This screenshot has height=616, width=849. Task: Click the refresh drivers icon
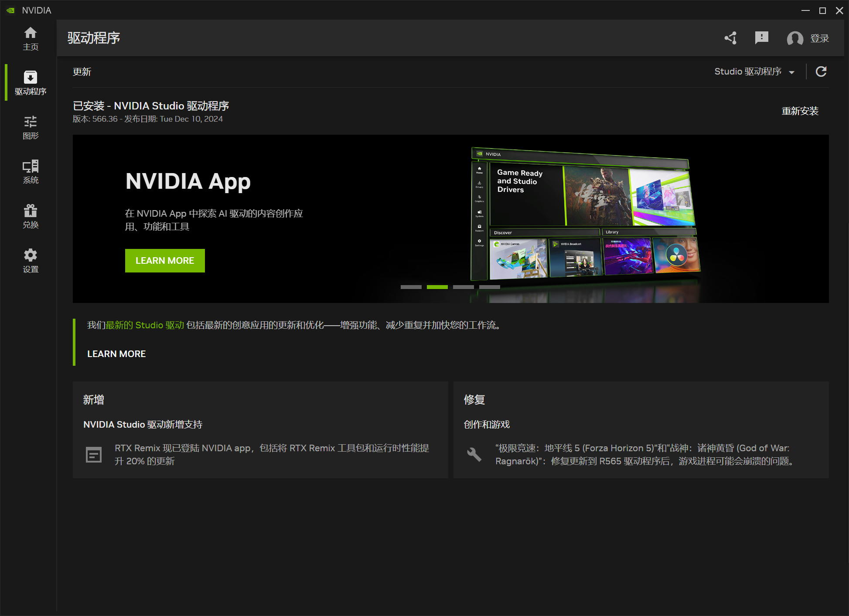click(821, 71)
